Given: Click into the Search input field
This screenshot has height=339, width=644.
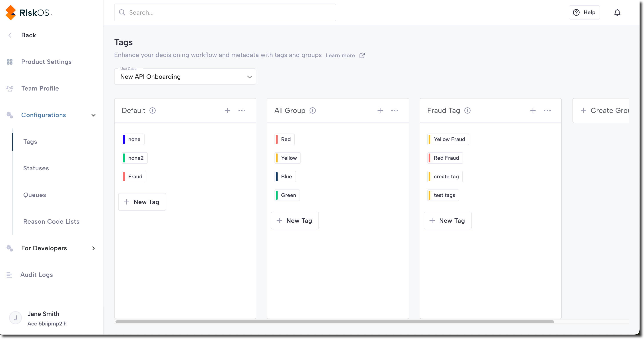Looking at the screenshot, I should [x=225, y=12].
